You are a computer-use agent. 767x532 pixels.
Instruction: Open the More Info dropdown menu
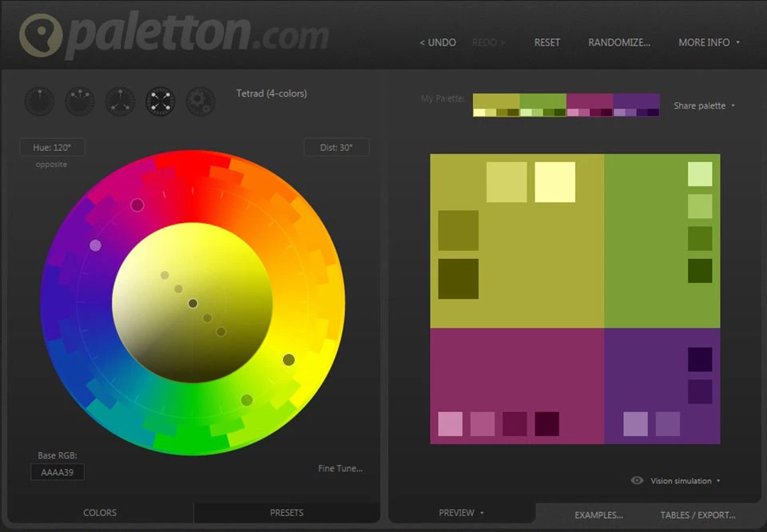point(709,42)
